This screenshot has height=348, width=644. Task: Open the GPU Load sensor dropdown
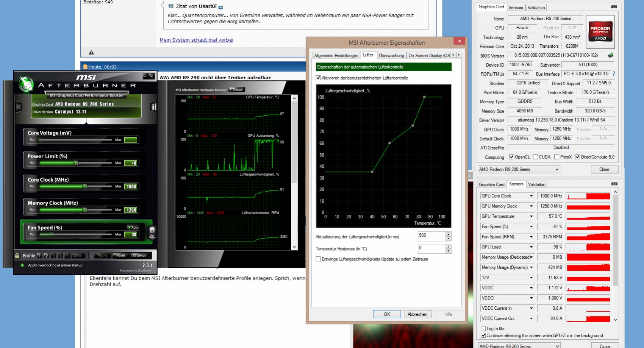click(531, 247)
